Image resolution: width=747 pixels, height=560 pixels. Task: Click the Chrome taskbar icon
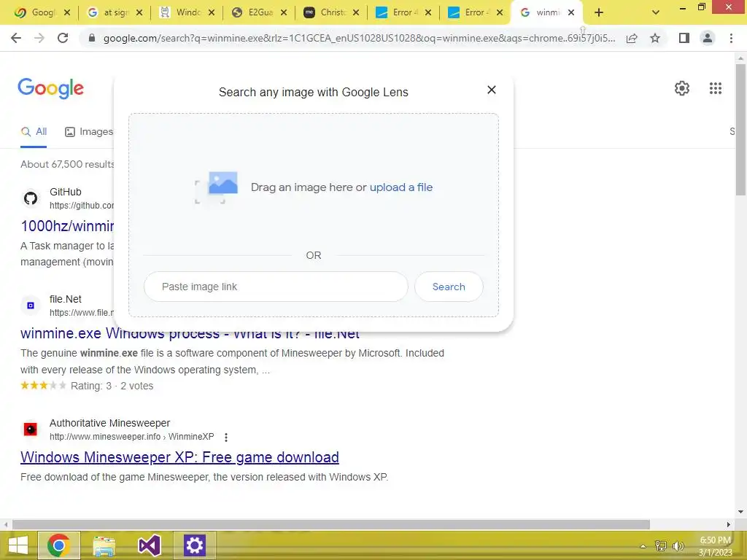coord(58,545)
